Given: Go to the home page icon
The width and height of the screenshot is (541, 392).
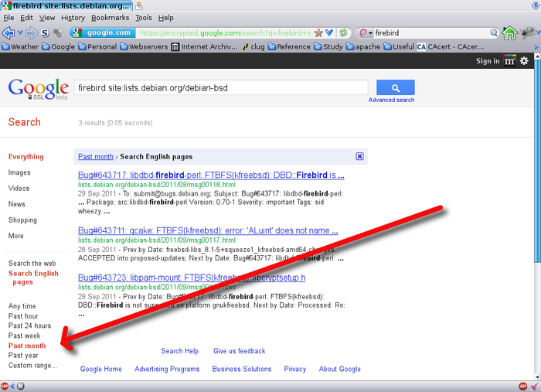Looking at the screenshot, I should [509, 33].
